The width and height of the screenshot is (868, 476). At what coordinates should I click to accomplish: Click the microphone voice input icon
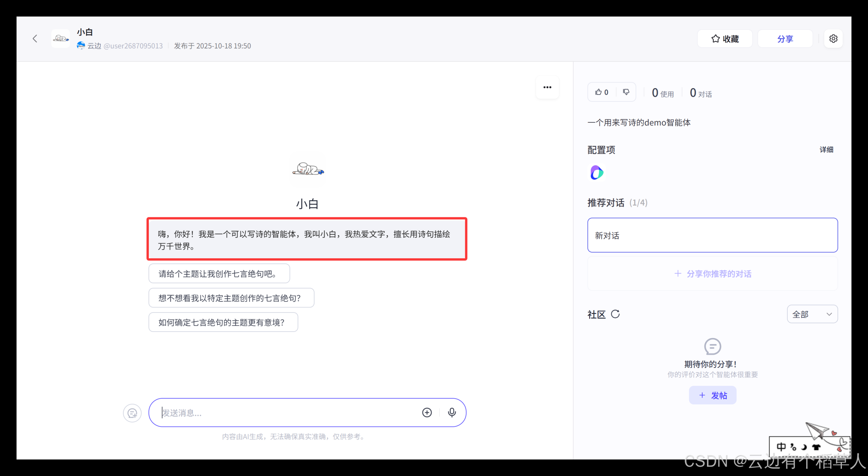coord(452,413)
